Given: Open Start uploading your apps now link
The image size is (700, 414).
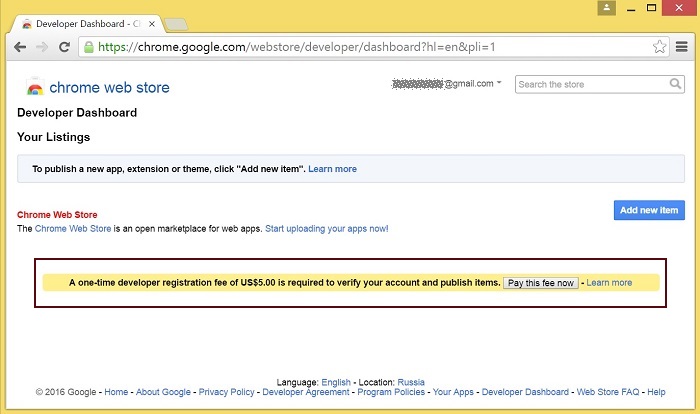Looking at the screenshot, I should point(326,229).
